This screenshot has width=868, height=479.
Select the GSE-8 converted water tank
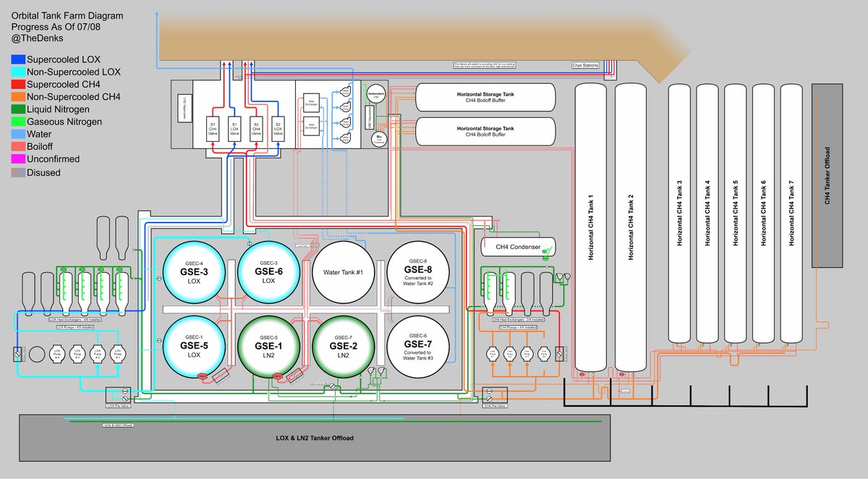click(418, 272)
